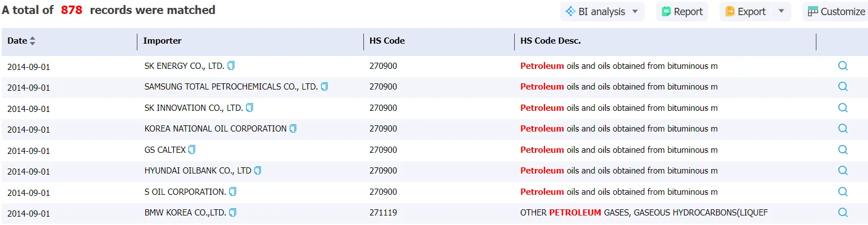The width and height of the screenshot is (868, 225).
Task: View details of HYUNDAI OILBANK record
Action: (842, 170)
